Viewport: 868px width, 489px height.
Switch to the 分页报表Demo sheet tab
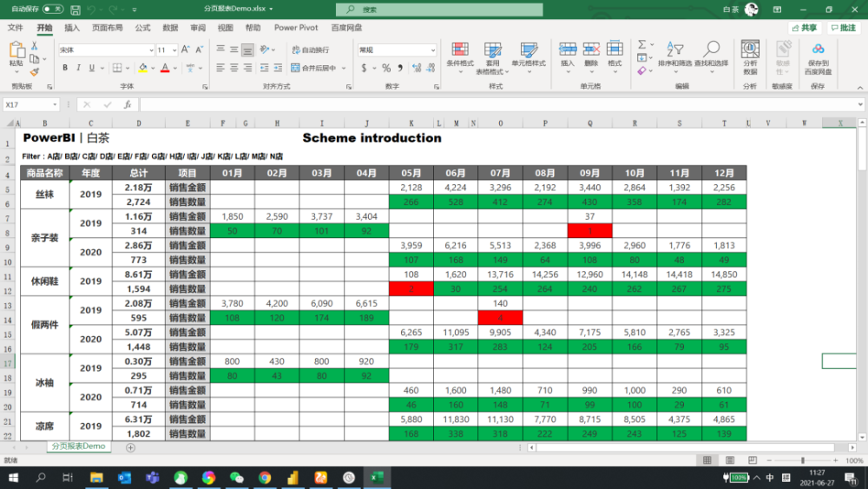click(x=78, y=446)
